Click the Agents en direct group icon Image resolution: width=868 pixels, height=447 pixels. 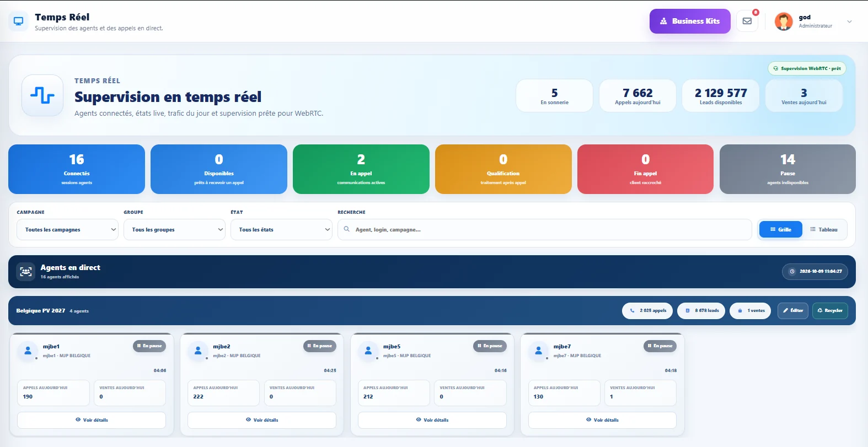click(26, 271)
